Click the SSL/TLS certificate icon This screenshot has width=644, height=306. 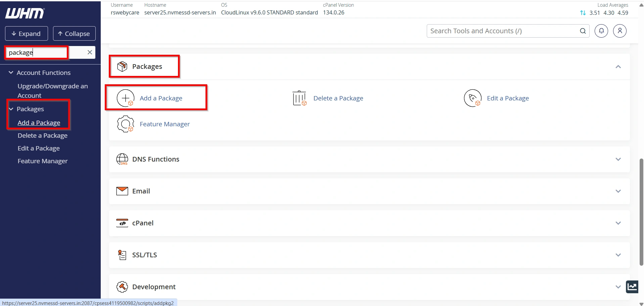[122, 255]
